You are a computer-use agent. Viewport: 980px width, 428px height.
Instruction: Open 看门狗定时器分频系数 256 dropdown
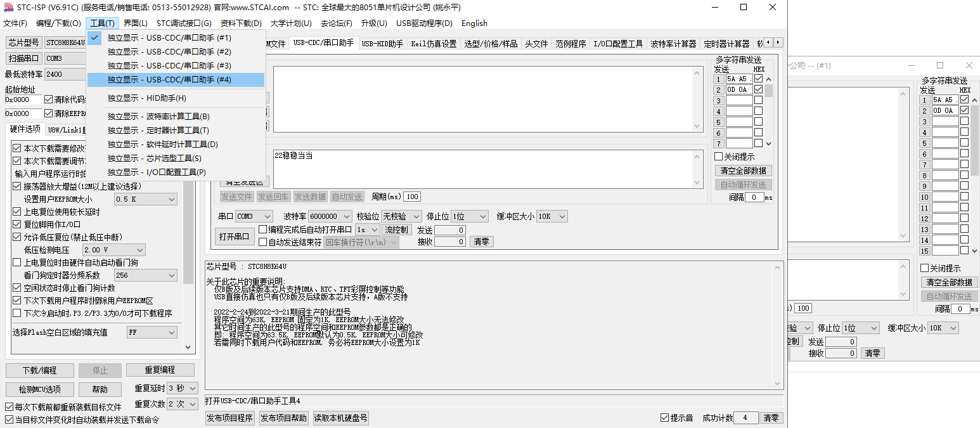(146, 275)
